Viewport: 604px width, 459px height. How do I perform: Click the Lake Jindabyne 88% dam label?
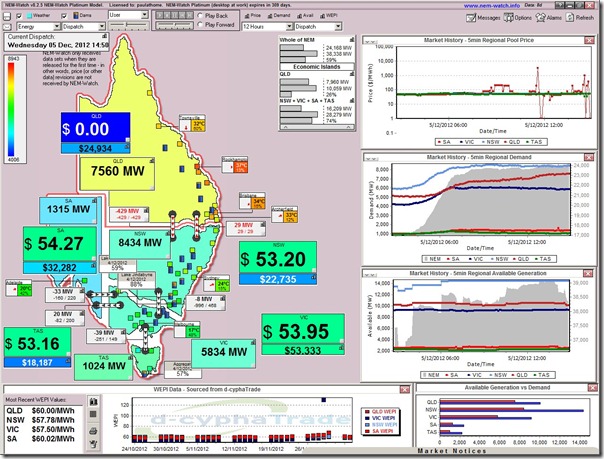pos(136,280)
